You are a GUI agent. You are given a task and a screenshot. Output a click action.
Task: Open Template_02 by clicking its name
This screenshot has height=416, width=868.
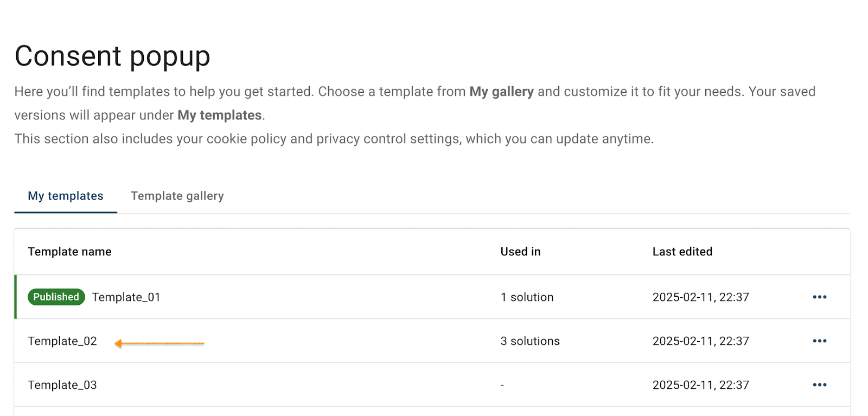[x=62, y=341]
